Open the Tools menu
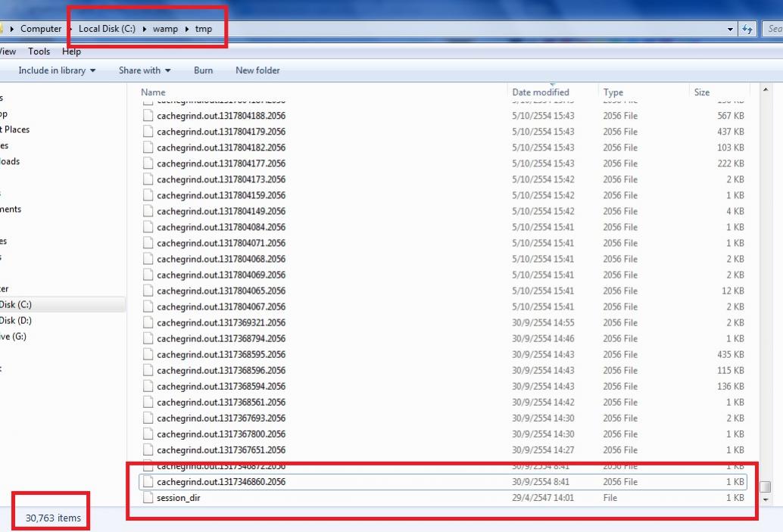 [39, 51]
